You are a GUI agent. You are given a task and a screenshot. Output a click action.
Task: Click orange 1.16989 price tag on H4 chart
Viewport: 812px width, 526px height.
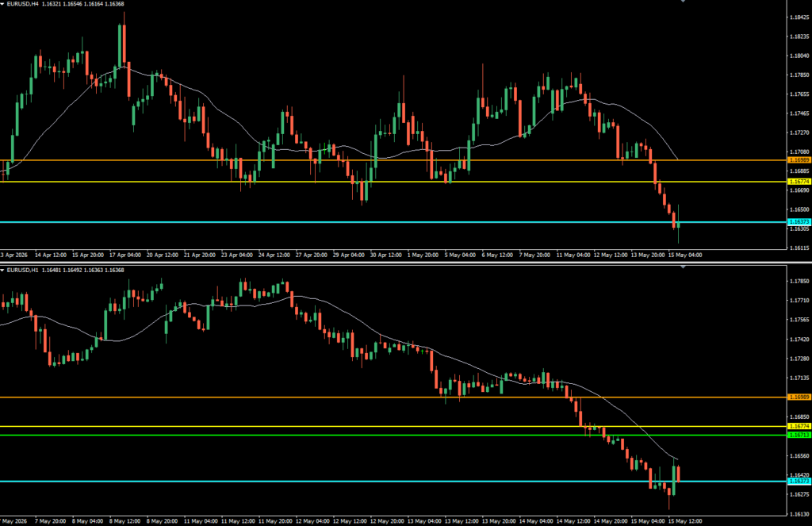[799, 160]
